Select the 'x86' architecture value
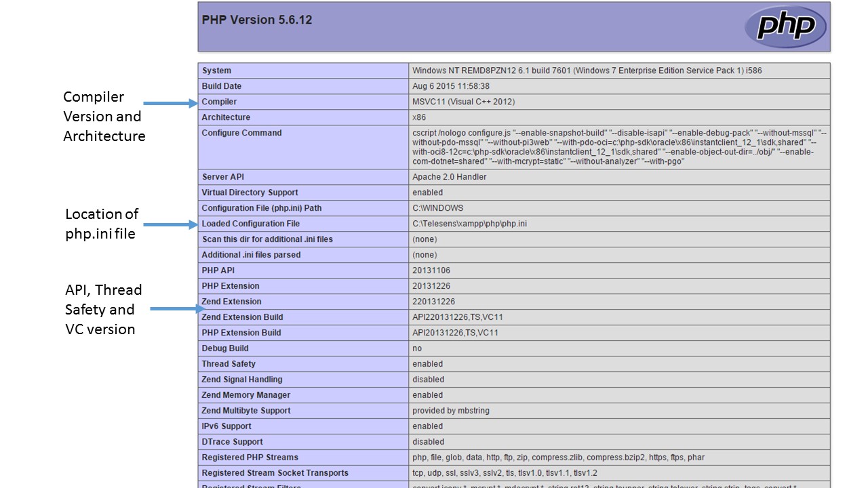868x488 pixels. 419,117
